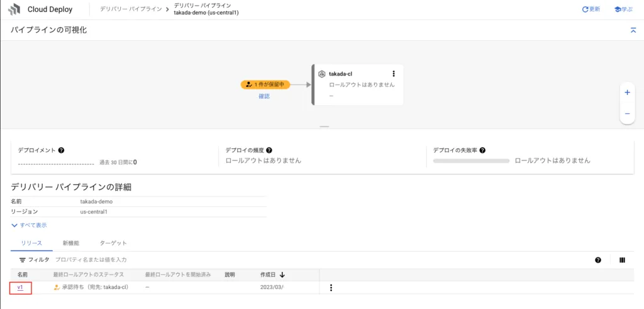
Task: Open the 学ぶ learn panel
Action: tap(623, 9)
